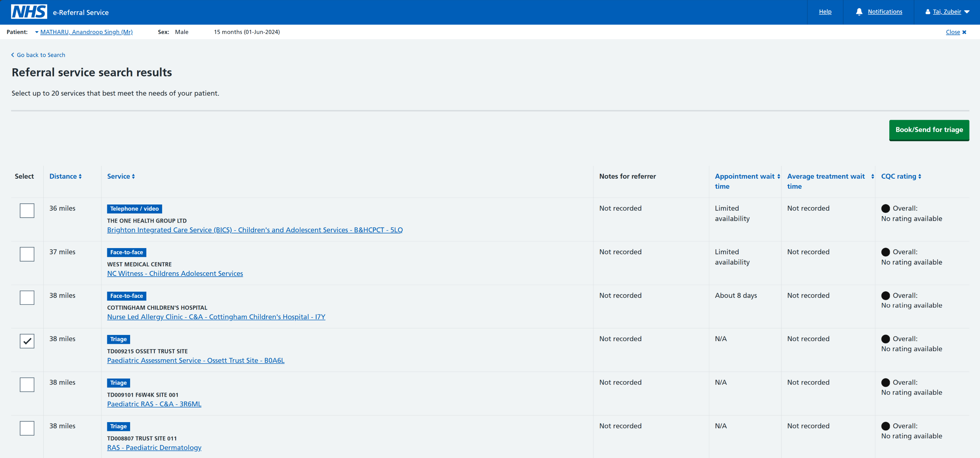Open Nurse Led Allergy Clinic service link
This screenshot has height=458, width=980.
coord(216,317)
